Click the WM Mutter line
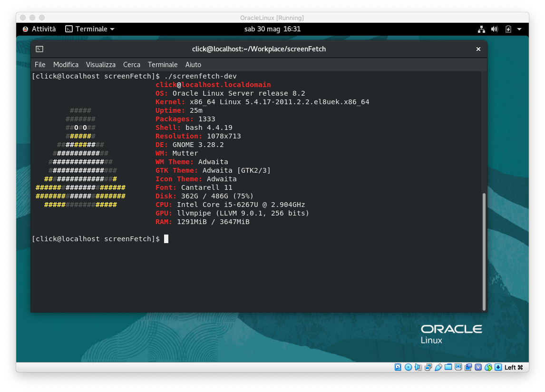The image size is (545, 392). (176, 153)
